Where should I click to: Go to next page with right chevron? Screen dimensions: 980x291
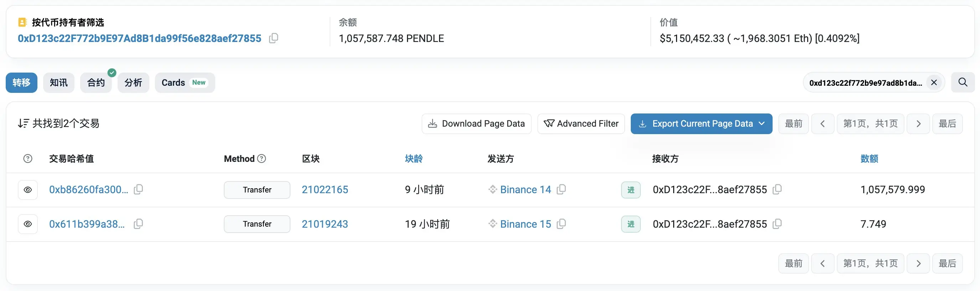[918, 123]
